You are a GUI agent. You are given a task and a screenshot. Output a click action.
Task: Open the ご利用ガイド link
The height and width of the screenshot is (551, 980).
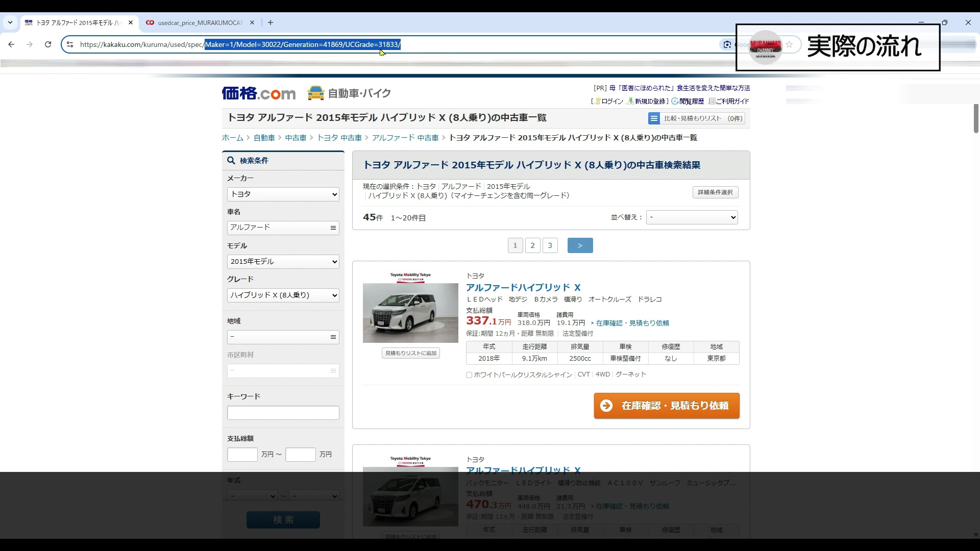(x=732, y=102)
